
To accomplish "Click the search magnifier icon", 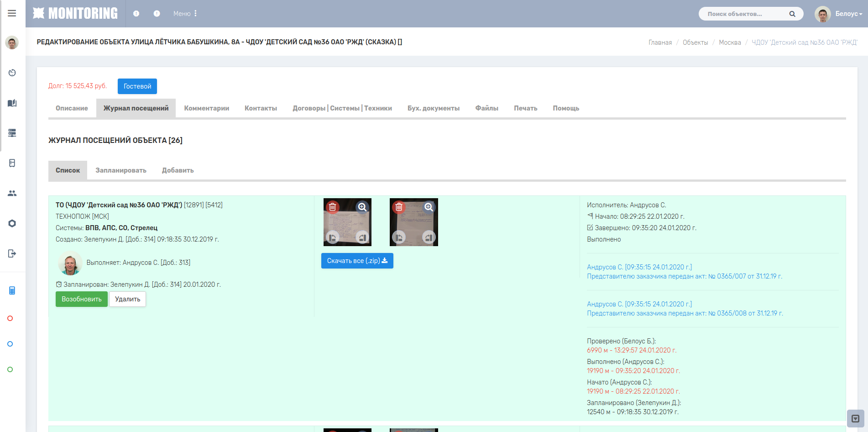I will 792,14.
